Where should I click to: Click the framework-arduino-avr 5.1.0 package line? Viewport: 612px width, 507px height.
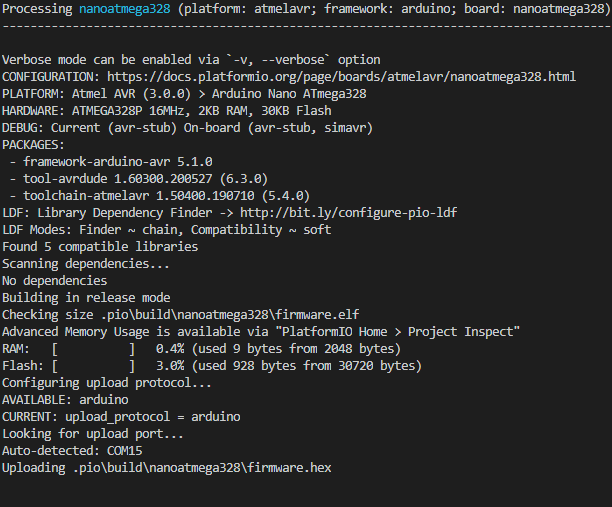tap(111, 162)
